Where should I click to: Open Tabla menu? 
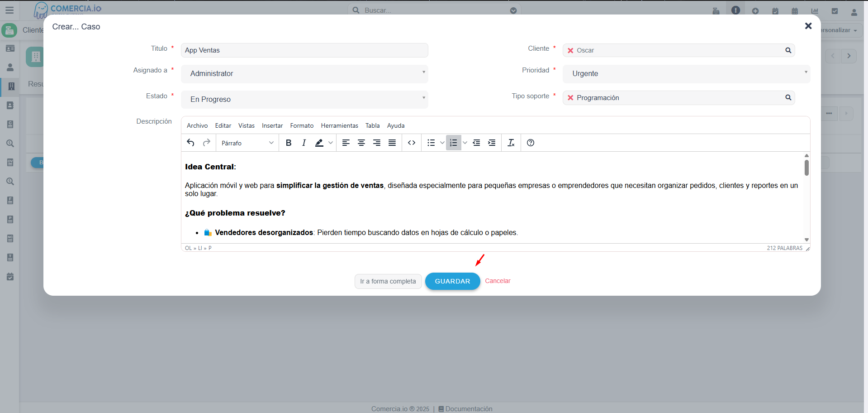coord(373,125)
